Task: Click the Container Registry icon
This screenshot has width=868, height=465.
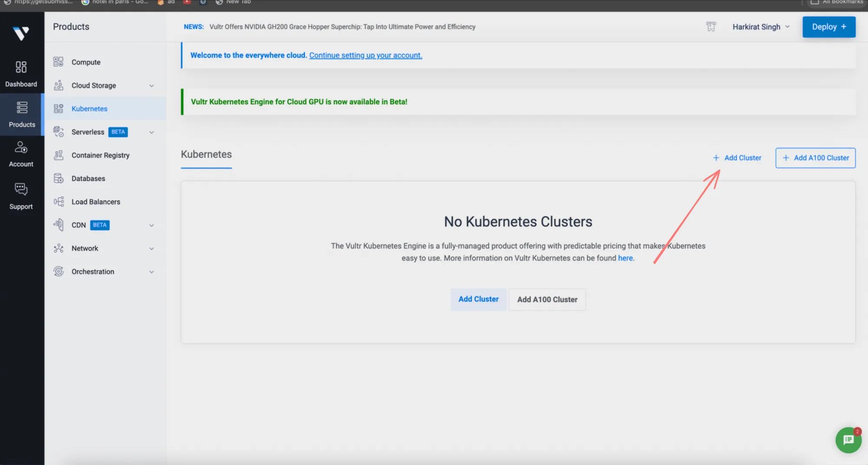Action: (x=59, y=155)
